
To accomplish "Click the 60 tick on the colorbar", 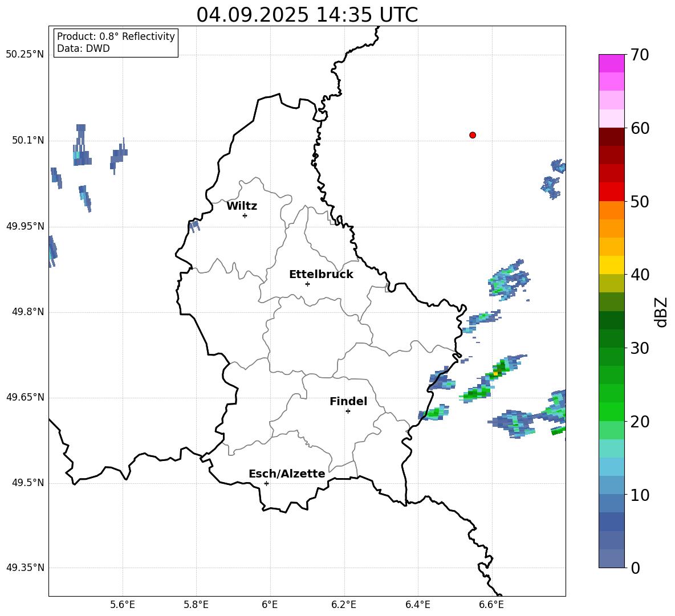I will click(x=639, y=128).
